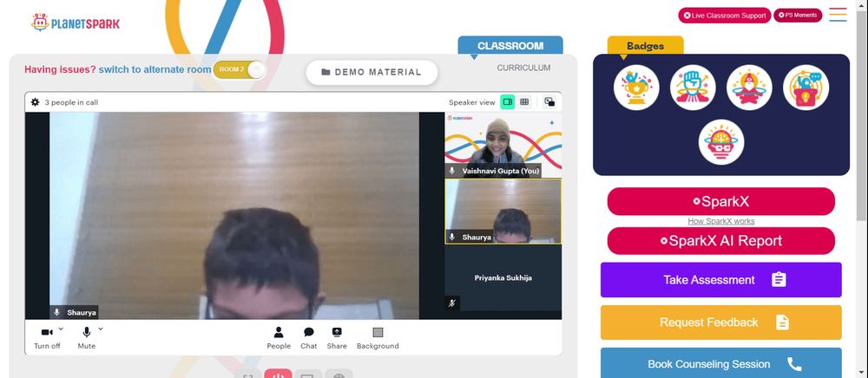Click the clipboard icon on Take Assessment

click(x=779, y=280)
